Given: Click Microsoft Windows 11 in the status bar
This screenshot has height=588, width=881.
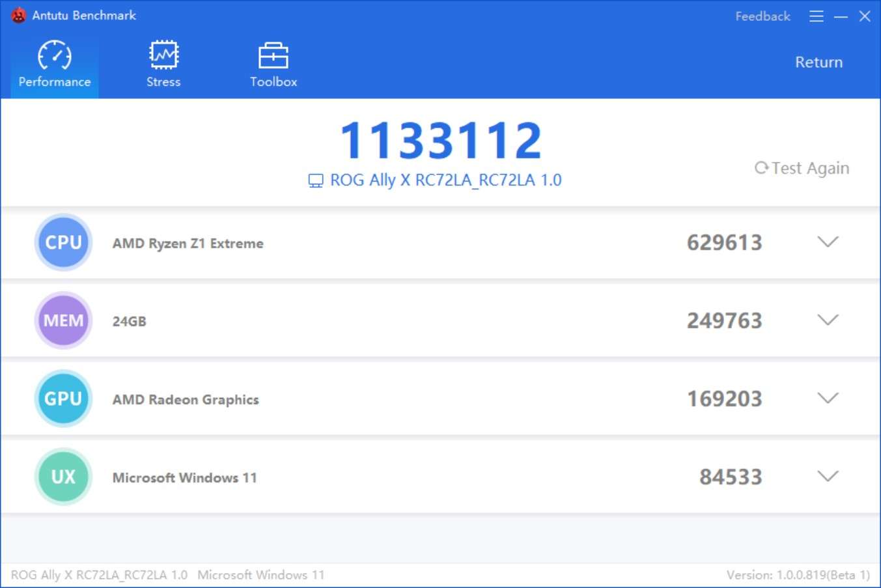Looking at the screenshot, I should pos(261,575).
